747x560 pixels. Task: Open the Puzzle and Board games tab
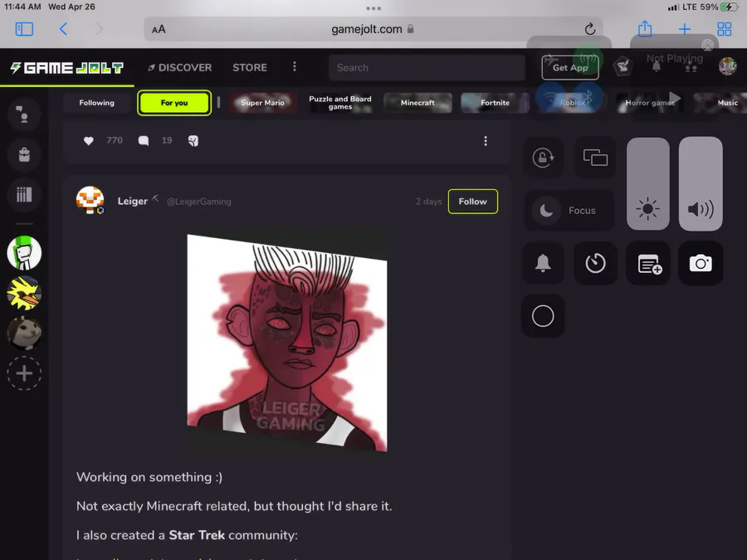point(340,102)
